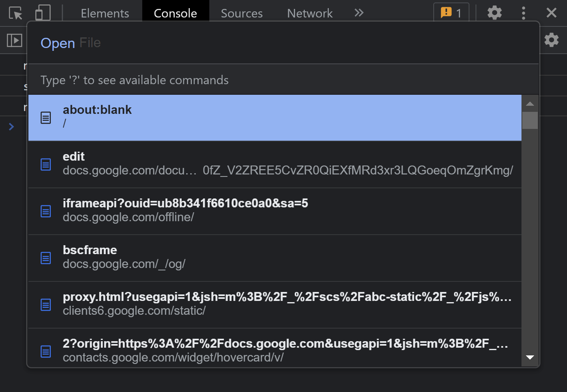This screenshot has width=567, height=392.
Task: Click the warning issues counter badge
Action: (x=451, y=13)
